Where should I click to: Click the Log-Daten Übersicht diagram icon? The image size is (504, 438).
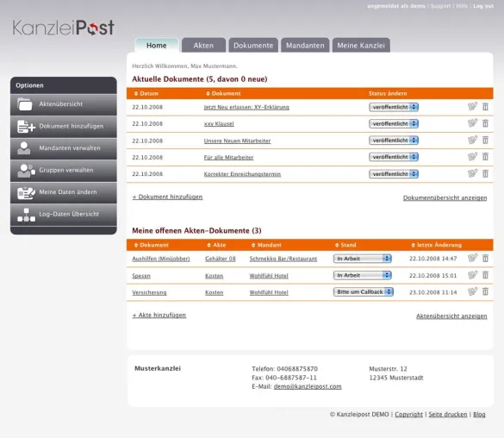point(26,215)
